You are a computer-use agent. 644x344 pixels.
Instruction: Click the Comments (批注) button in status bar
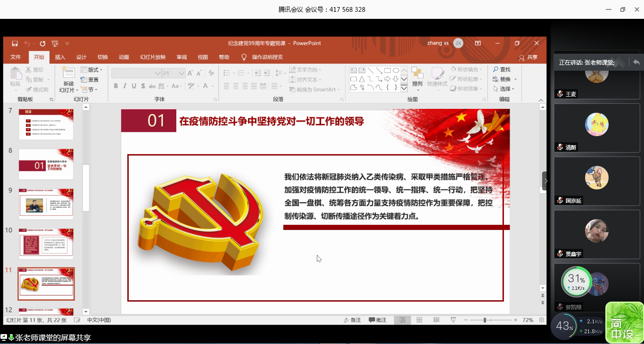click(378, 320)
